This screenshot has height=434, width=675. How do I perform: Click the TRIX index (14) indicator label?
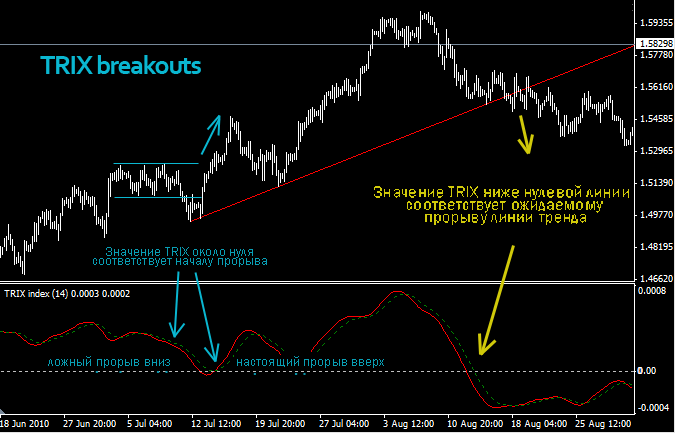[67, 294]
